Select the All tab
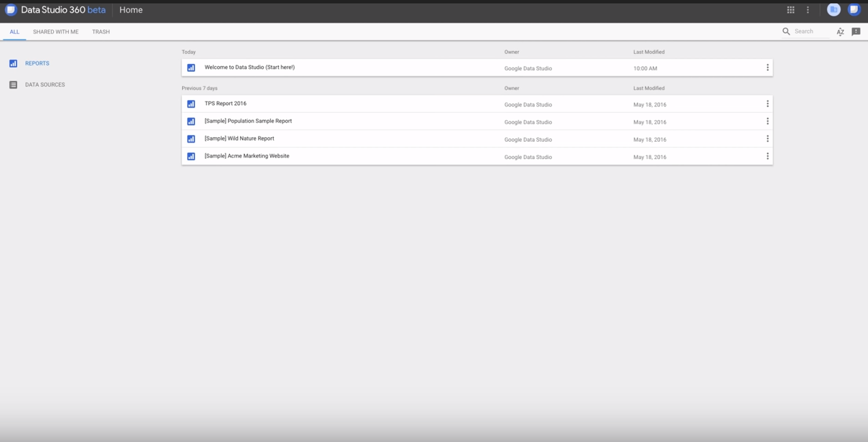 pos(14,31)
